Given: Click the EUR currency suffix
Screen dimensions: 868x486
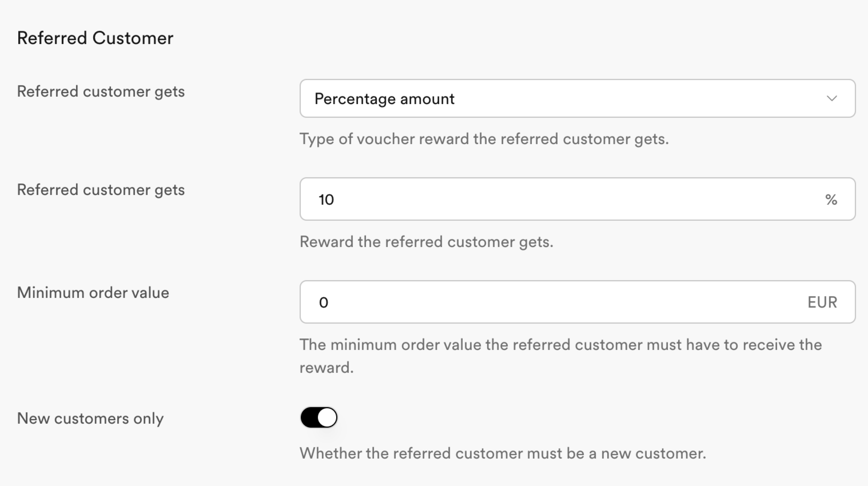Looking at the screenshot, I should pos(822,302).
